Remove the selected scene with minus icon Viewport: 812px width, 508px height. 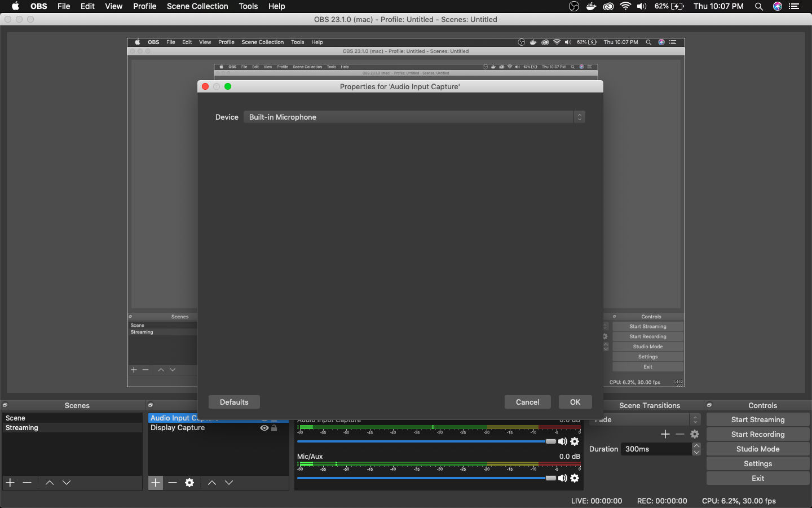click(x=27, y=483)
